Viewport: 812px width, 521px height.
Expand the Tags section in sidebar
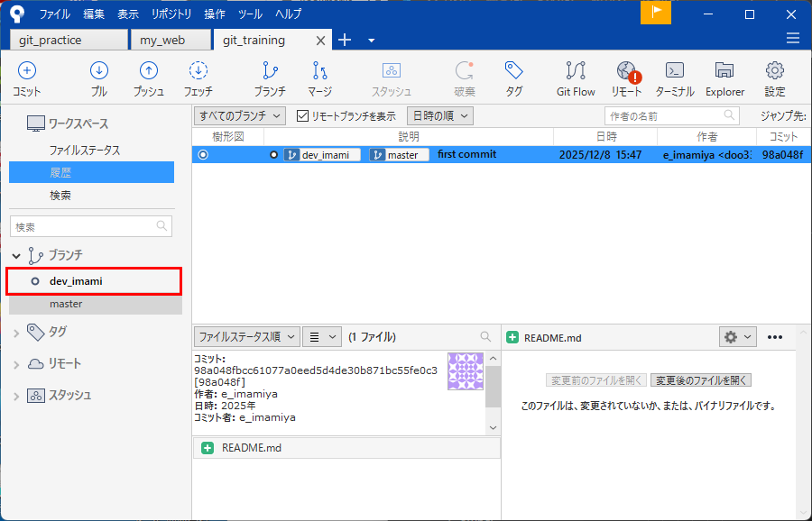click(17, 333)
